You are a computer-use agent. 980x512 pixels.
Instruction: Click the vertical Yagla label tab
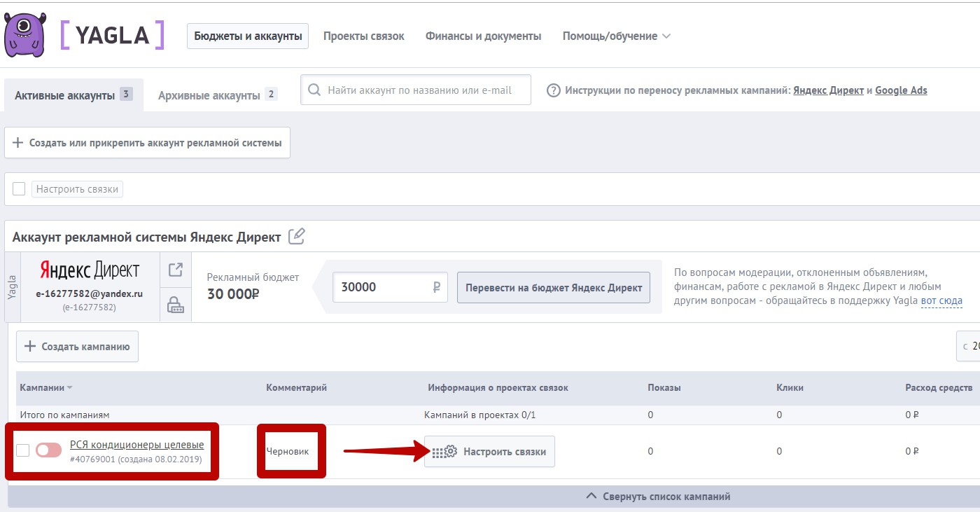tap(11, 287)
